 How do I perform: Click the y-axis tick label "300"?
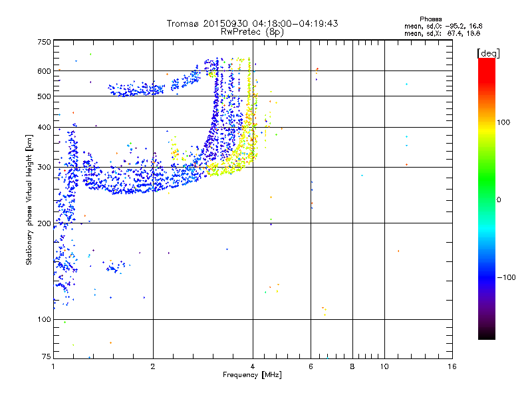[44, 168]
